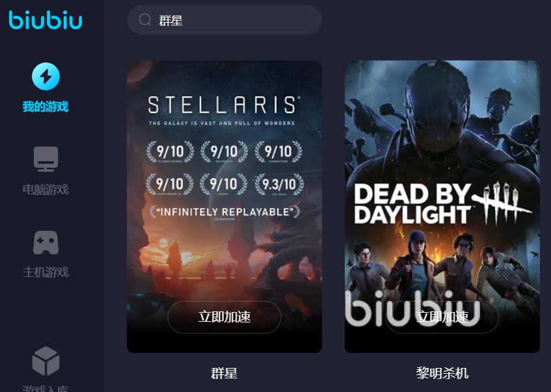This screenshot has height=392, width=551.
Task: Click the Infinitely Replayable quote on cover
Action: pos(225,212)
